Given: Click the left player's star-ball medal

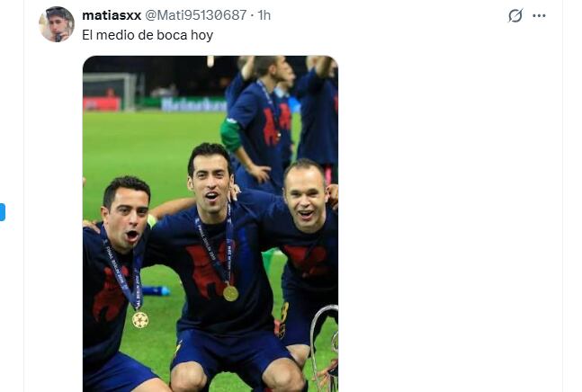Looking at the screenshot, I should point(140,320).
